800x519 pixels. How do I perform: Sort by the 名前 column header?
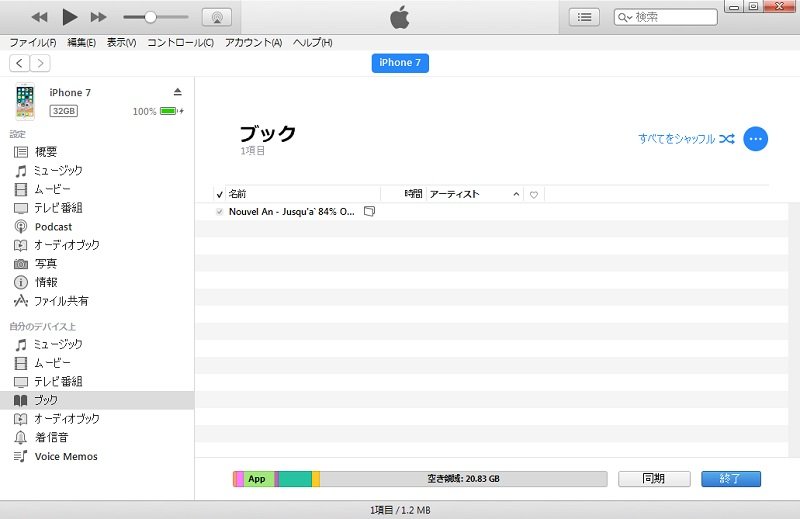tap(303, 194)
